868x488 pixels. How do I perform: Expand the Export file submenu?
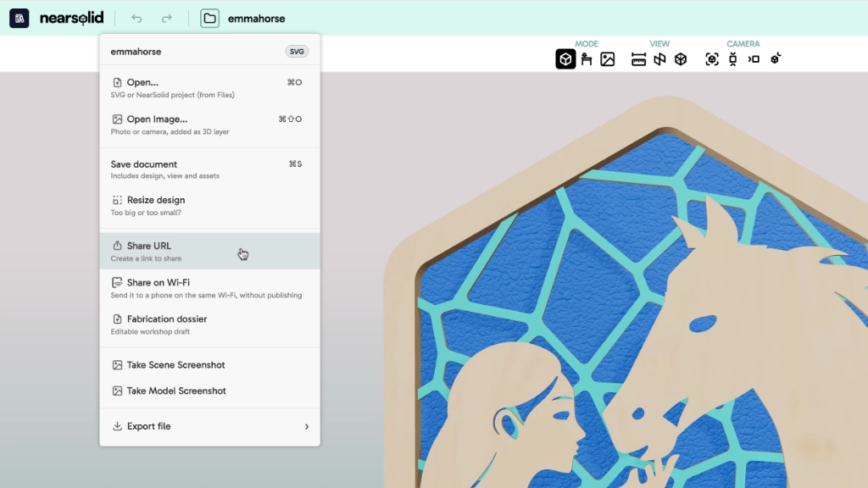210,426
